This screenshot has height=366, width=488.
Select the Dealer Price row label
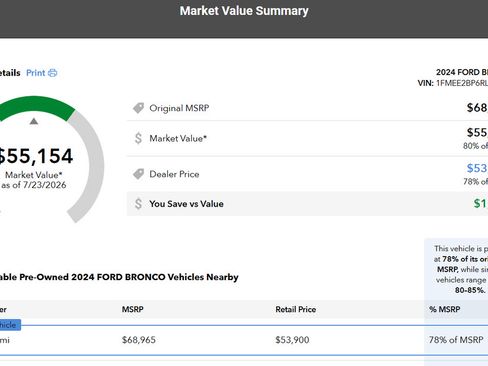174,174
